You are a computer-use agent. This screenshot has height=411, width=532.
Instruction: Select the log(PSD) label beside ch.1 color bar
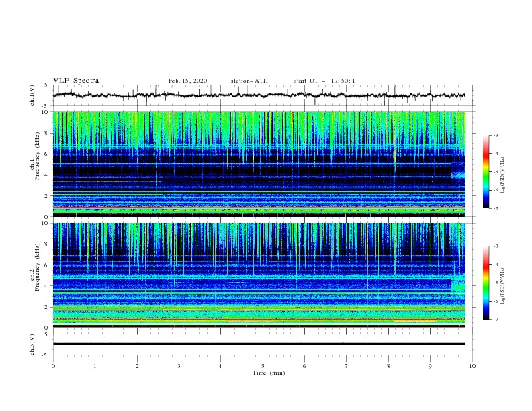click(x=502, y=175)
